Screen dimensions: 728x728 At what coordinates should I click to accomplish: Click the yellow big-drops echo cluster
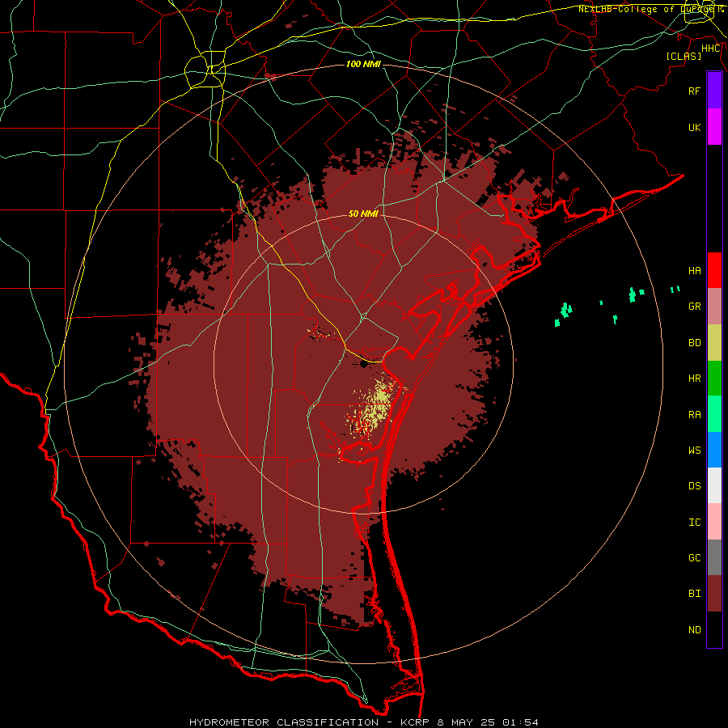tap(375, 406)
